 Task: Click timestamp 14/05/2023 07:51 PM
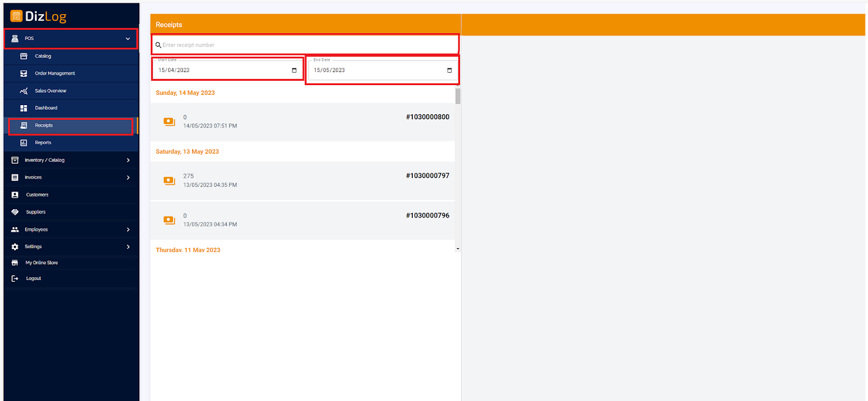pos(210,126)
